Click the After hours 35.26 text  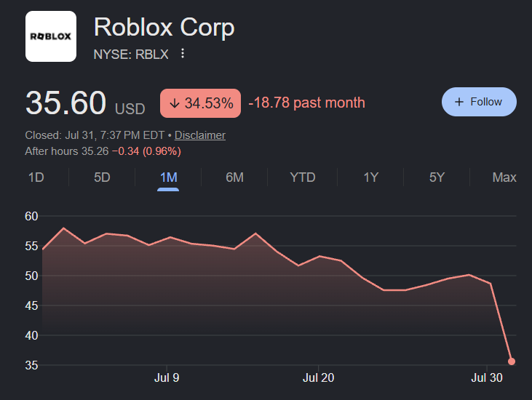67,151
